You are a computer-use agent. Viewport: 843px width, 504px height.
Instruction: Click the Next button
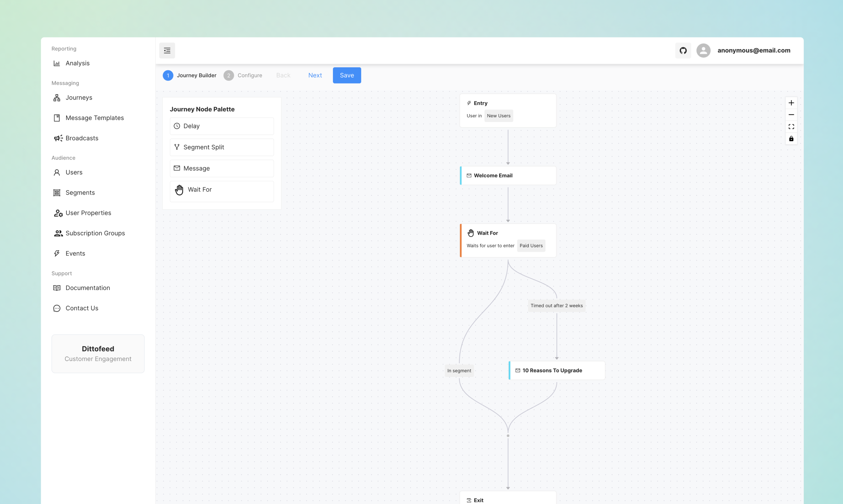[315, 75]
